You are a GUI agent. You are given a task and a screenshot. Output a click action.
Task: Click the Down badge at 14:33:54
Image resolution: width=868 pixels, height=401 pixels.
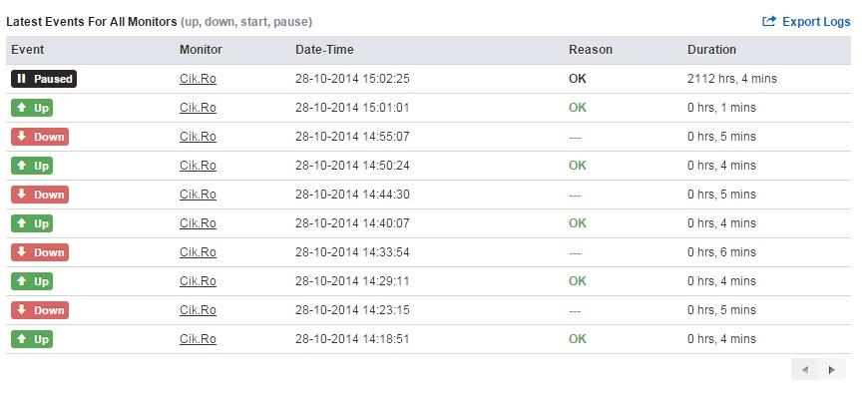(40, 252)
